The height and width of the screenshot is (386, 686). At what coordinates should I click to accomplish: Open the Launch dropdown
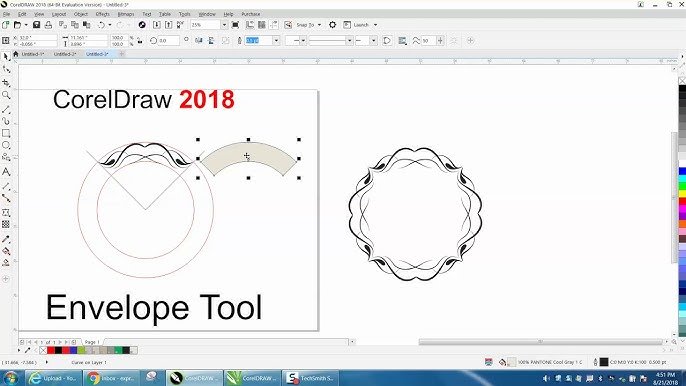tap(375, 25)
